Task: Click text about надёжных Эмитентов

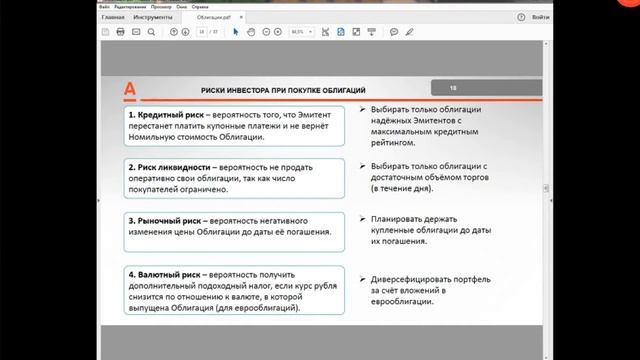Action: point(426,126)
